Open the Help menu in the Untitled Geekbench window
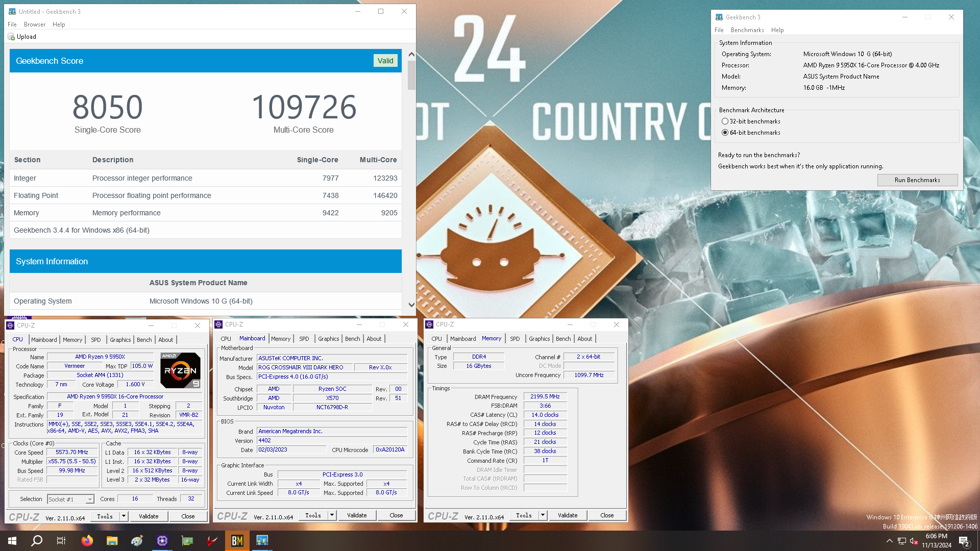The image size is (980, 551). coord(59,24)
